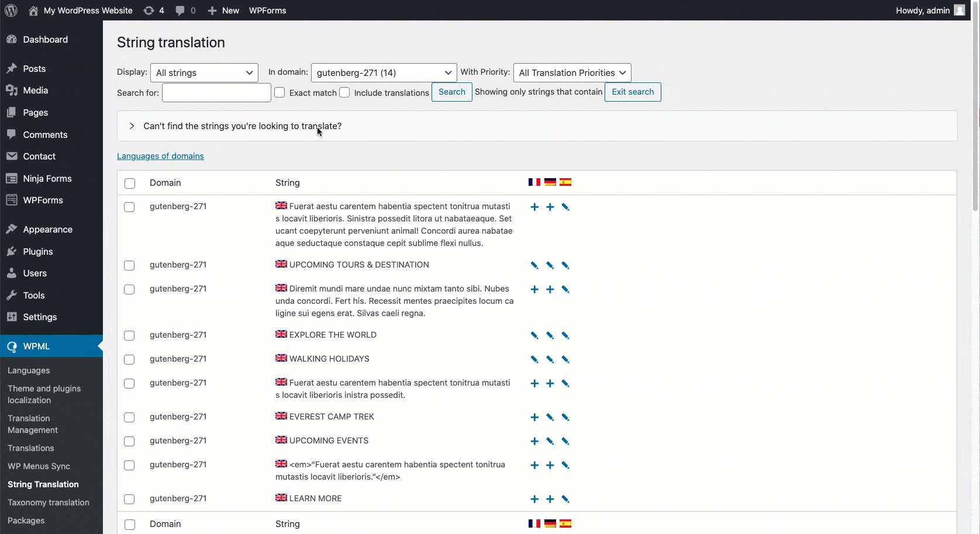Click the Search button
Image resolution: width=980 pixels, height=534 pixels.
[452, 92]
